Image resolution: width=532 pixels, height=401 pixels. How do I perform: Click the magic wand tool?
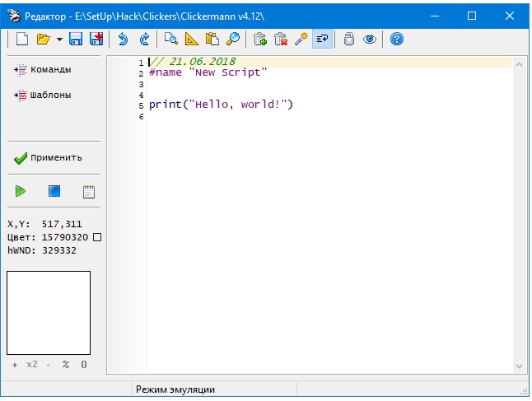(301, 39)
